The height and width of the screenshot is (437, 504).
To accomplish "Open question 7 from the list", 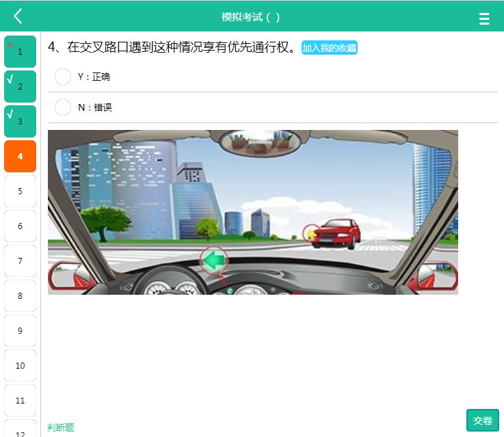I will (20, 261).
